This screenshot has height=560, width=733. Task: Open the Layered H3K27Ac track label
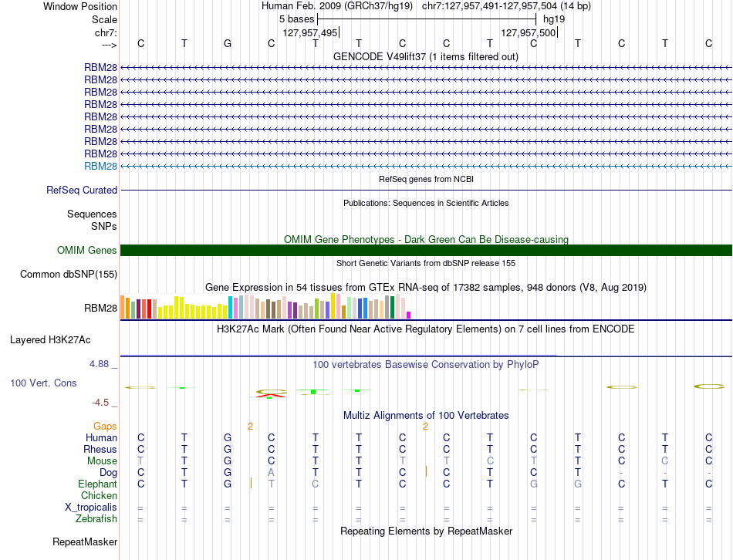point(50,339)
